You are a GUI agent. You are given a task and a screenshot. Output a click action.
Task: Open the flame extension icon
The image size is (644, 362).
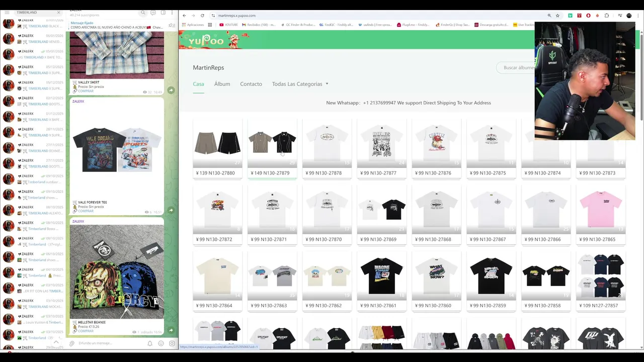[x=597, y=16]
